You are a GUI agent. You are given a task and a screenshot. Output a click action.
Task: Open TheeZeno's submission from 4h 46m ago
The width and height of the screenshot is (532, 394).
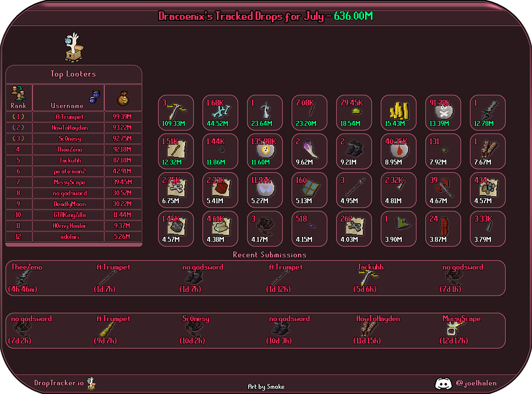pos(26,278)
